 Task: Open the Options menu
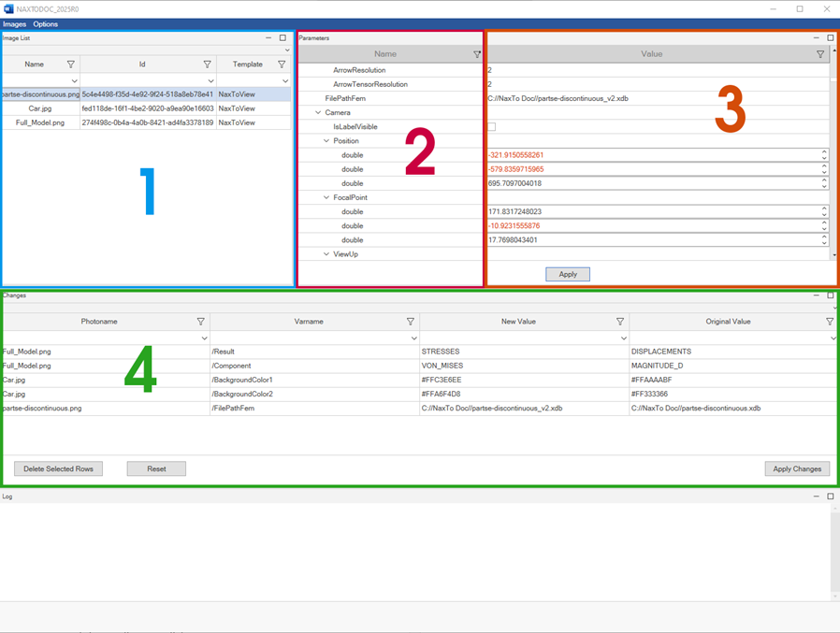tap(45, 24)
